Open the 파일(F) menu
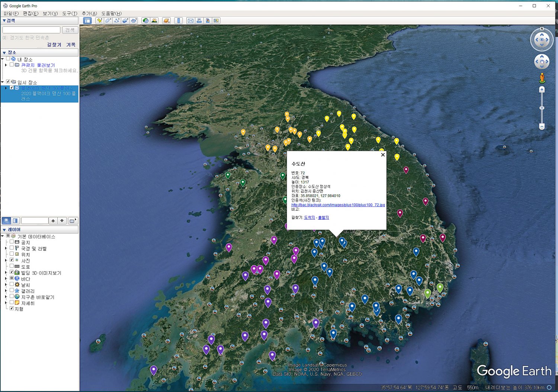558x392 pixels. coord(11,13)
